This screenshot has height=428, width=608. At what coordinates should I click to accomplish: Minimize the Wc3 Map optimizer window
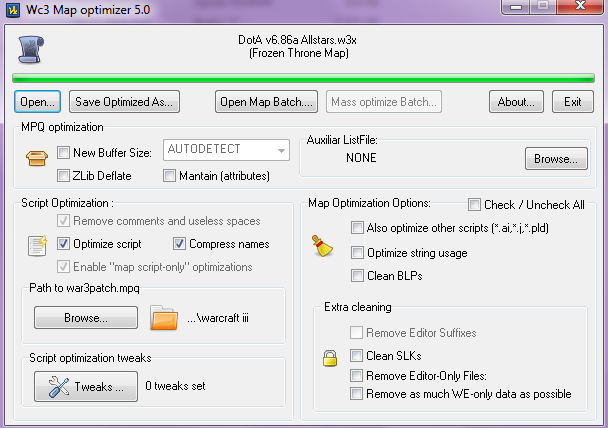click(516, 7)
